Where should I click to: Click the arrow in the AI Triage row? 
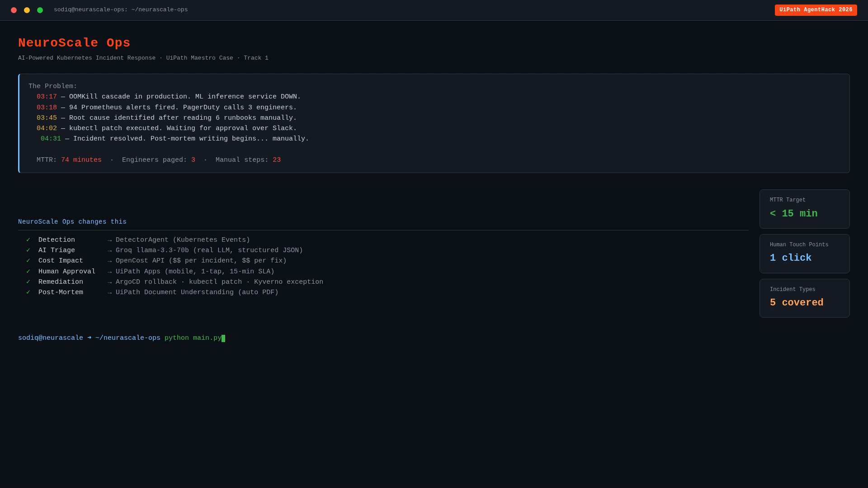(x=109, y=251)
